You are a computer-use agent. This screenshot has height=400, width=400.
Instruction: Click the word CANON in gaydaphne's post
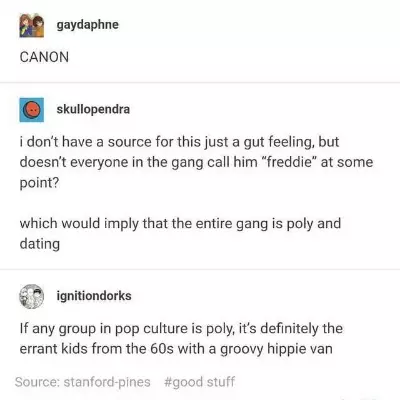(x=44, y=57)
